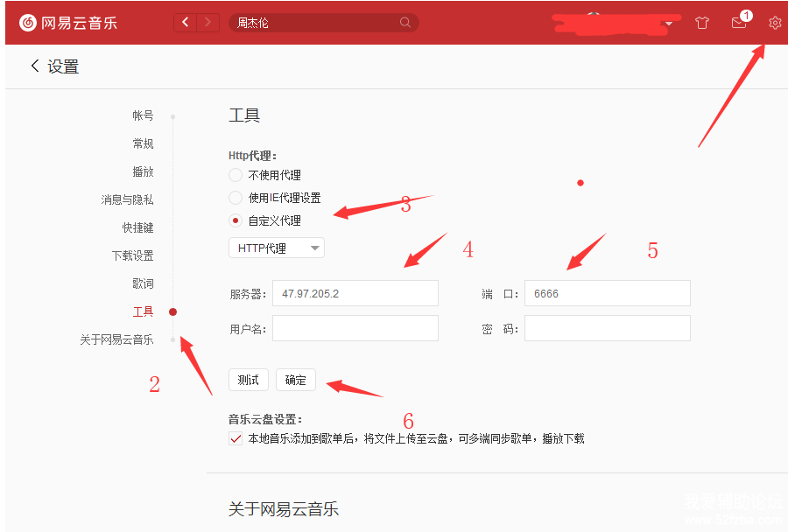This screenshot has width=788, height=532.
Task: Click the search magnifier icon
Action: click(x=405, y=23)
